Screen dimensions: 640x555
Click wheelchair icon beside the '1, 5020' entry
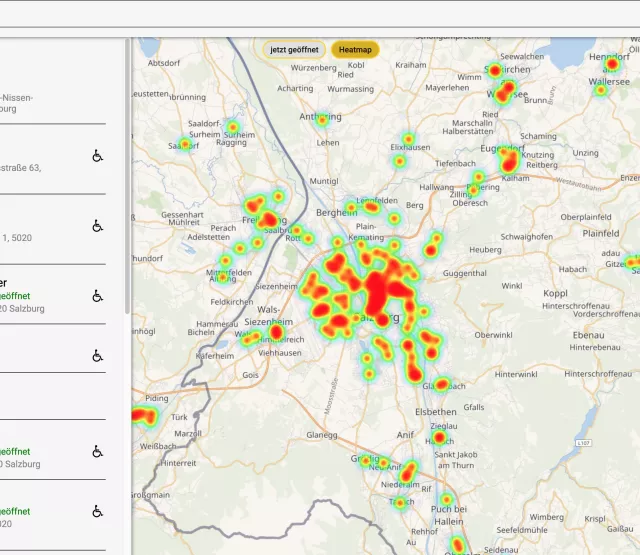click(98, 226)
